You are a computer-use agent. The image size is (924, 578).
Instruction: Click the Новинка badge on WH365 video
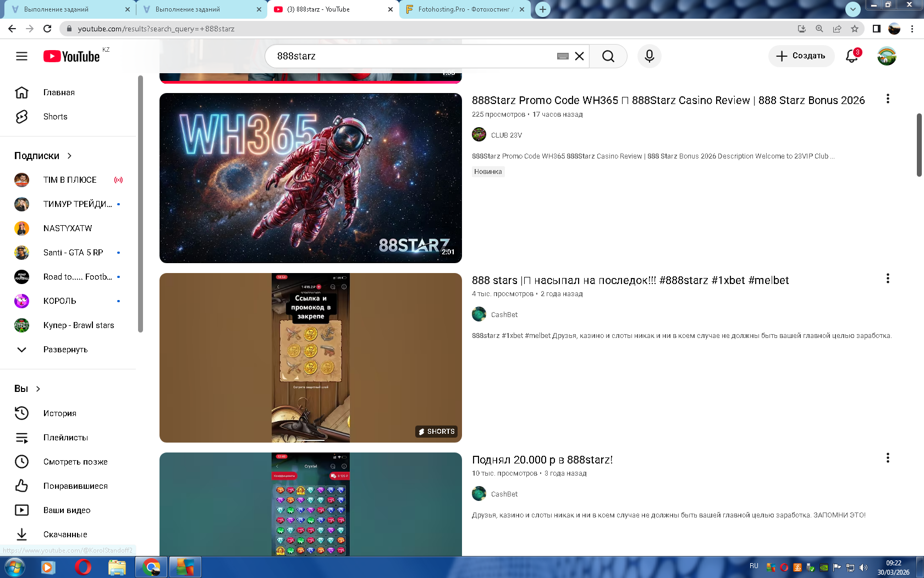click(x=488, y=172)
